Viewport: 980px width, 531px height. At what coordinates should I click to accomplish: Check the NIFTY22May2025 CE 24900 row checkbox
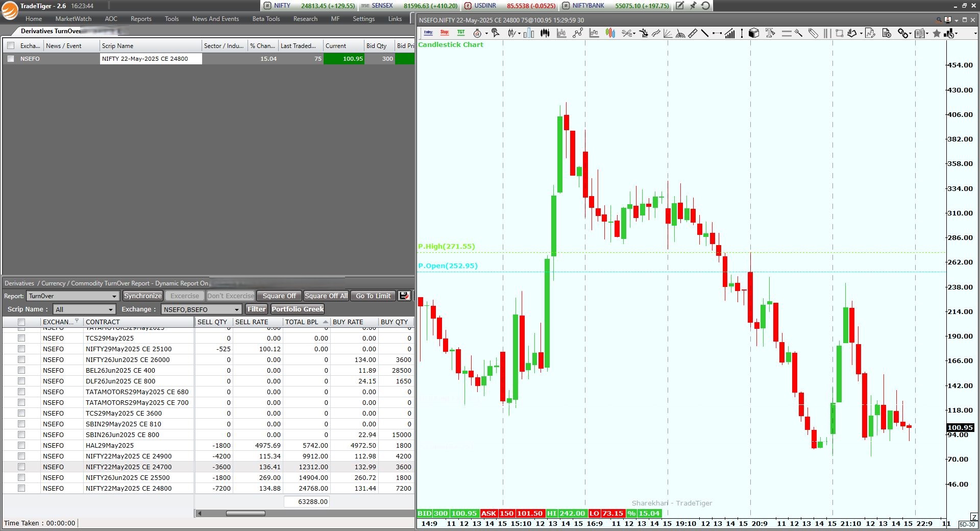pyautogui.click(x=21, y=456)
